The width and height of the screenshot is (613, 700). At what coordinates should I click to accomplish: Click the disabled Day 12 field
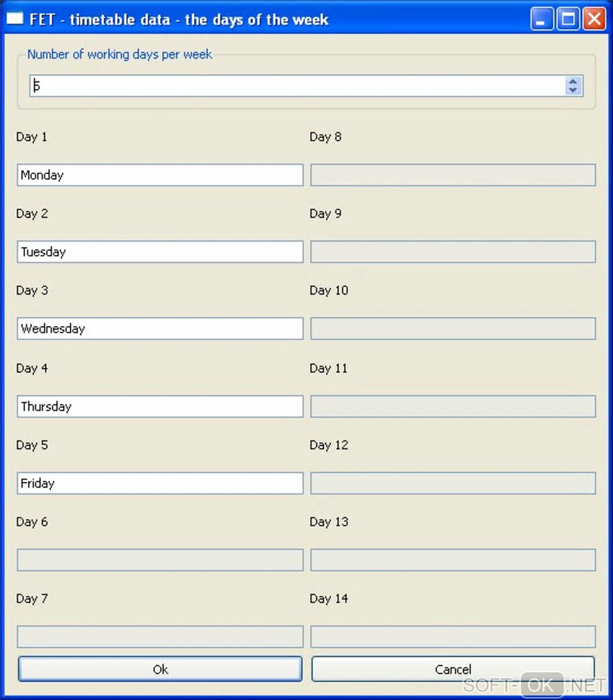tap(453, 483)
